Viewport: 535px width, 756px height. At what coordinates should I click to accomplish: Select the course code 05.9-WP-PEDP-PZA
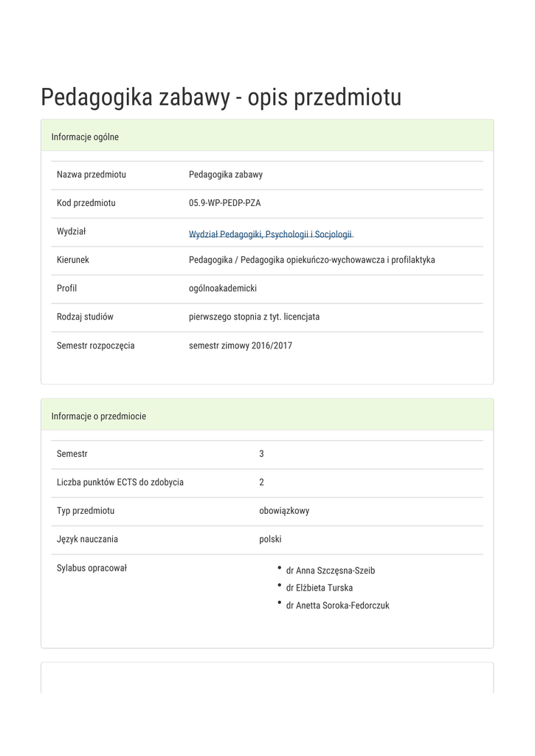point(224,203)
